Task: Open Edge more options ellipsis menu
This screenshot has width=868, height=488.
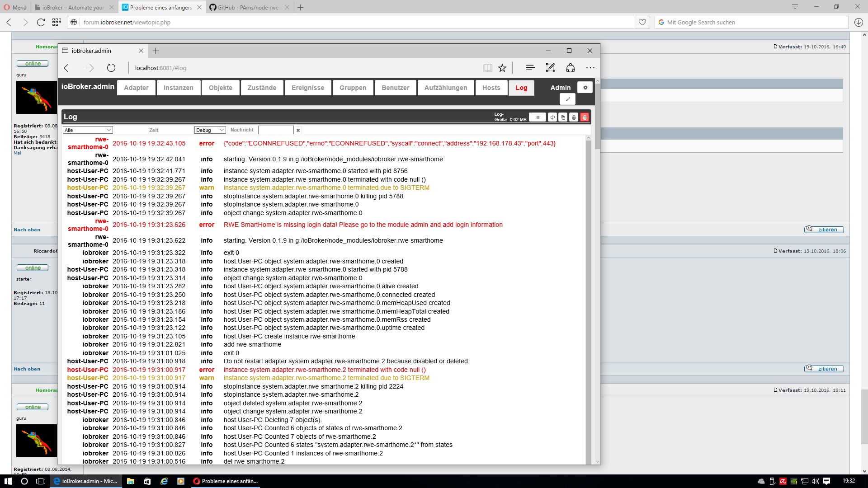Action: tap(590, 68)
